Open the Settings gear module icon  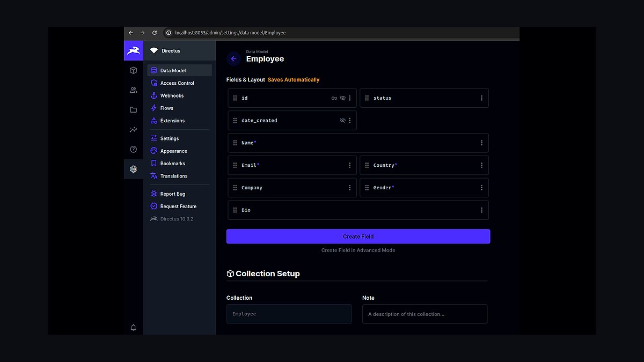[x=134, y=169]
